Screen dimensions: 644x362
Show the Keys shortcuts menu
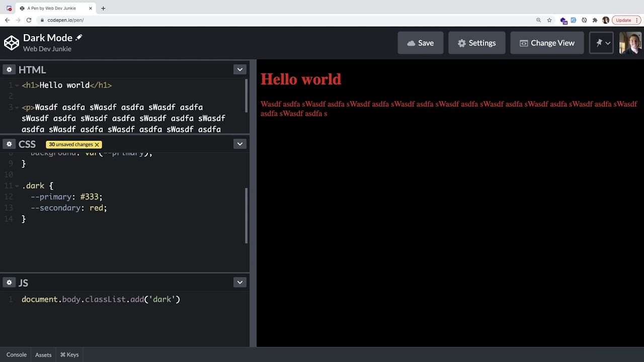[69, 354]
